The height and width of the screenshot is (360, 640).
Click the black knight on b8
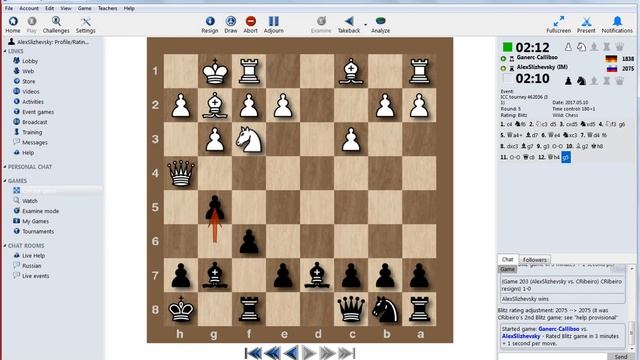click(385, 309)
